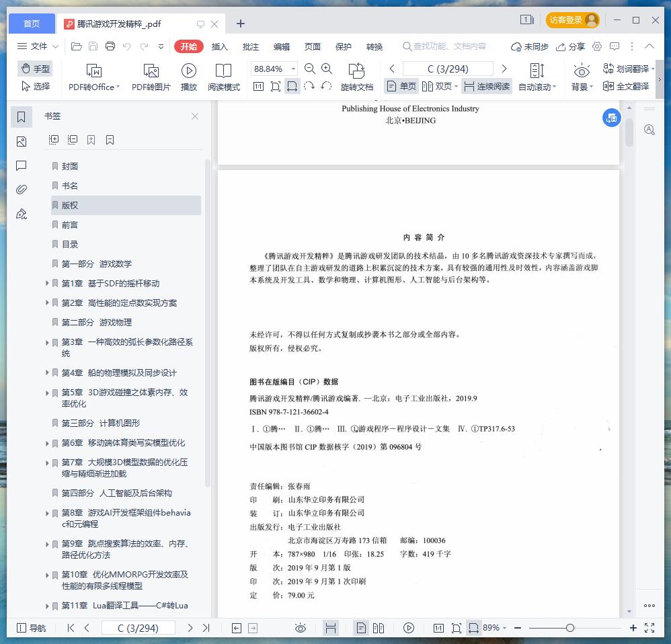The width and height of the screenshot is (671, 644).
Task: Click the redo arrow icon
Action: click(x=144, y=46)
